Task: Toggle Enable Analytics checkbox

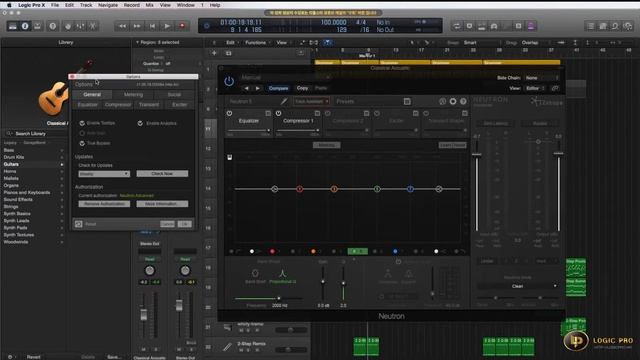Action: pos(140,123)
